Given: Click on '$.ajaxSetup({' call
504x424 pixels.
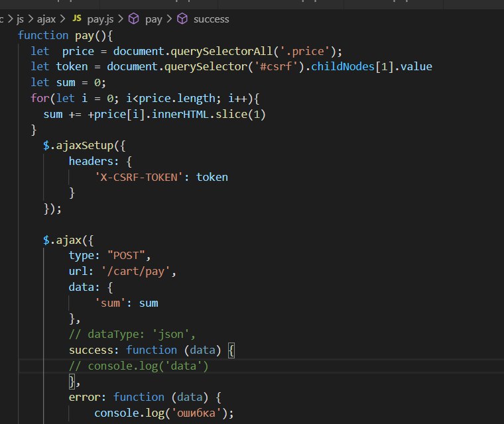Looking at the screenshot, I should 84,146.
